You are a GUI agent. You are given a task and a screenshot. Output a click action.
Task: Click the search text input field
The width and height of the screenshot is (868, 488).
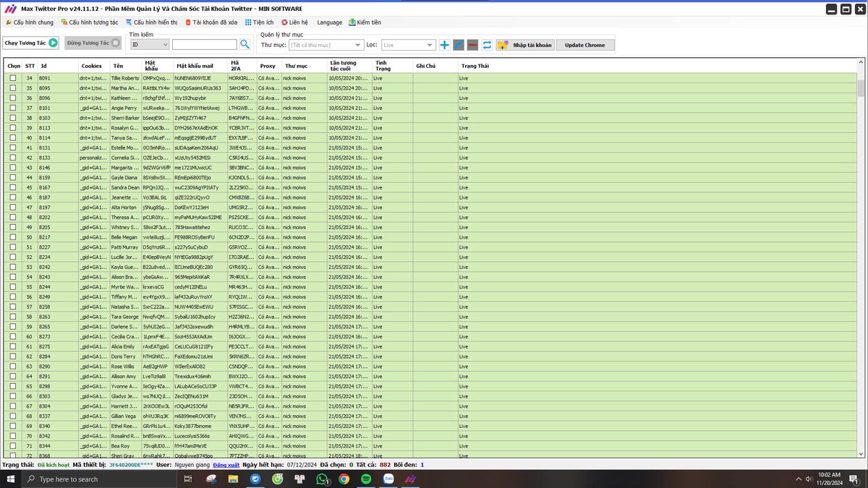pos(205,45)
